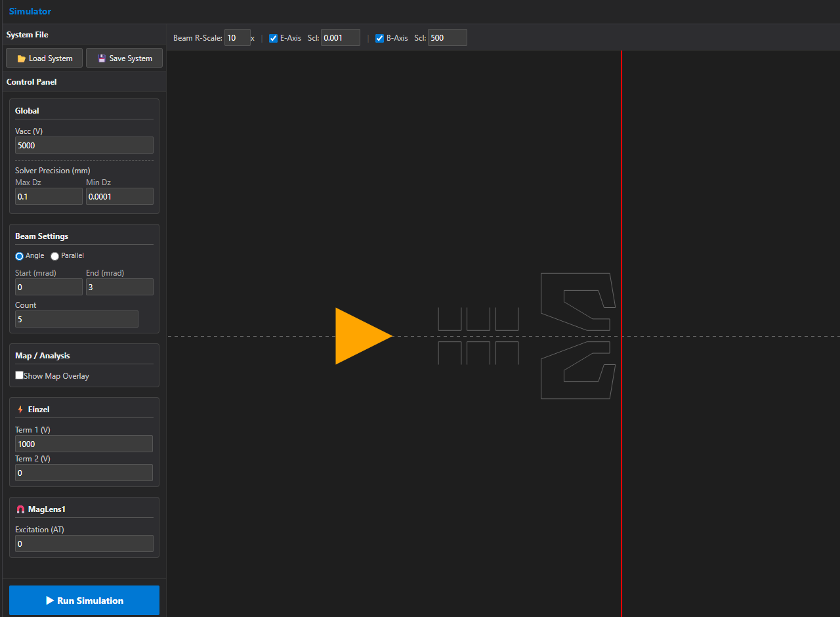840x617 pixels.
Task: Click the beam Count field
Action: pos(77,319)
